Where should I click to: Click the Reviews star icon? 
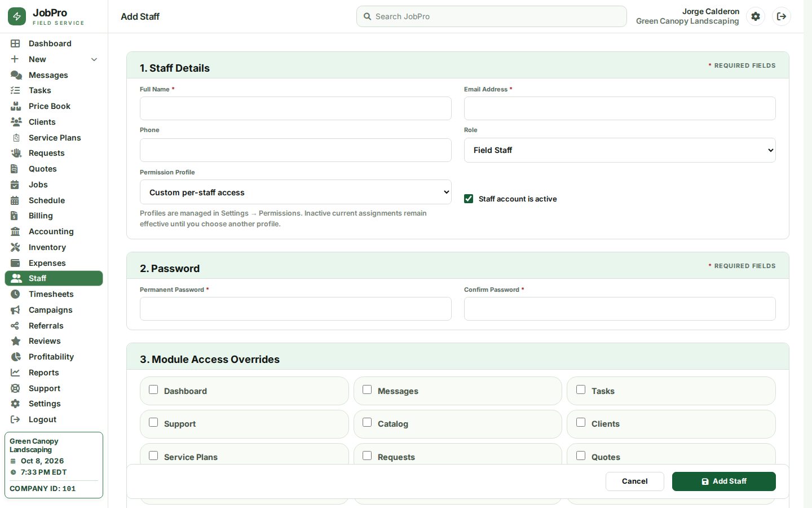click(16, 341)
